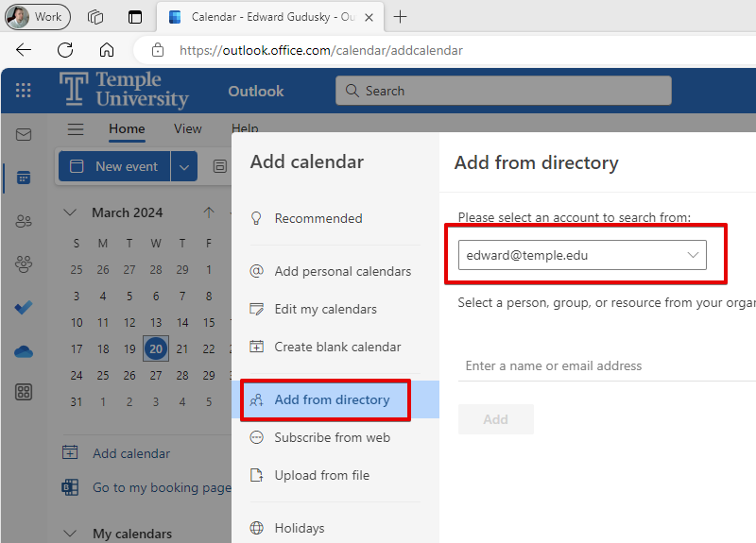Switch to the View tab
The height and width of the screenshot is (543, 756).
click(x=187, y=129)
